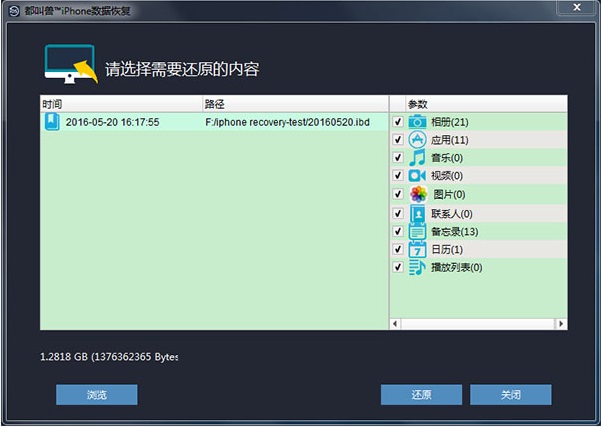
Task: Click the 浏览 browse button
Action: 97,394
